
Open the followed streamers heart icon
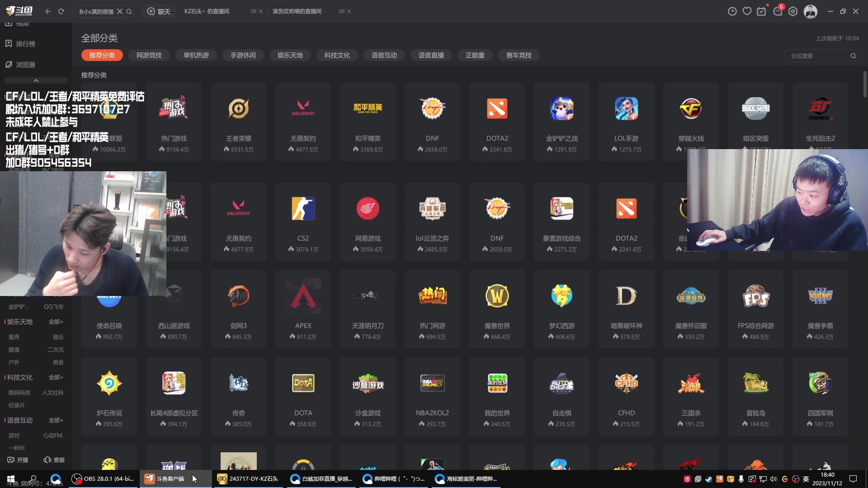click(747, 11)
